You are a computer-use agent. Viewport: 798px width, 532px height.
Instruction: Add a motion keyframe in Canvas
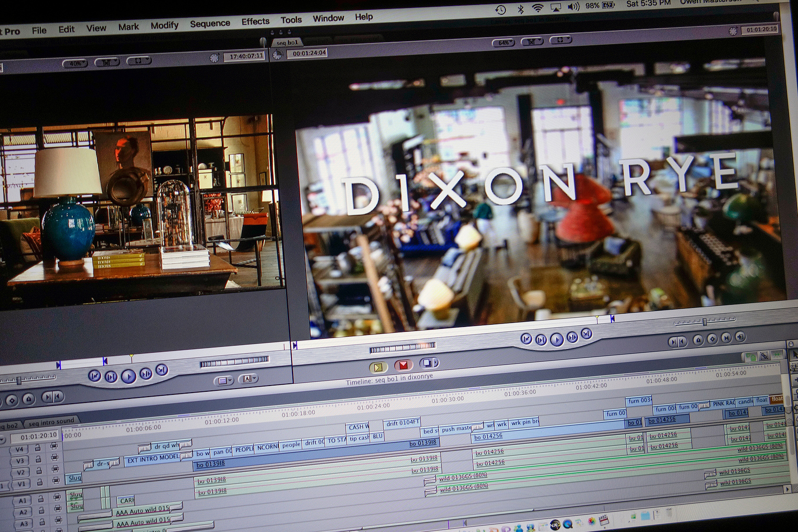(712, 339)
